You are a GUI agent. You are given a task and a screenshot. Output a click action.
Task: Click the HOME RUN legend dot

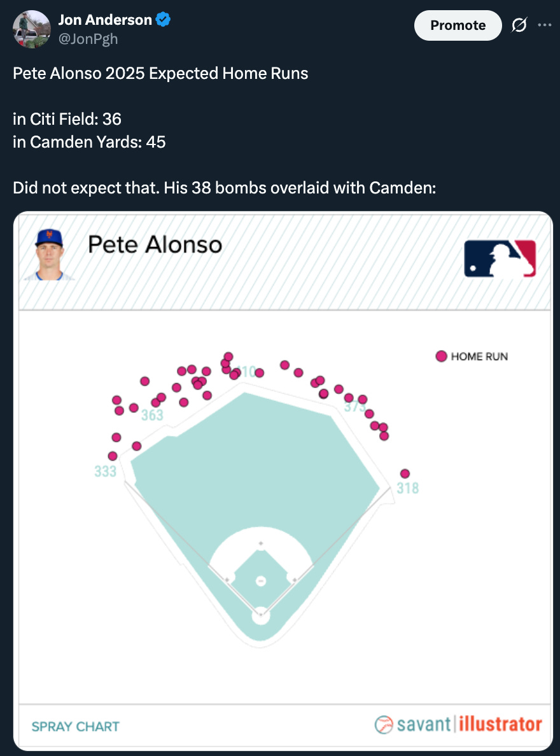442,356
